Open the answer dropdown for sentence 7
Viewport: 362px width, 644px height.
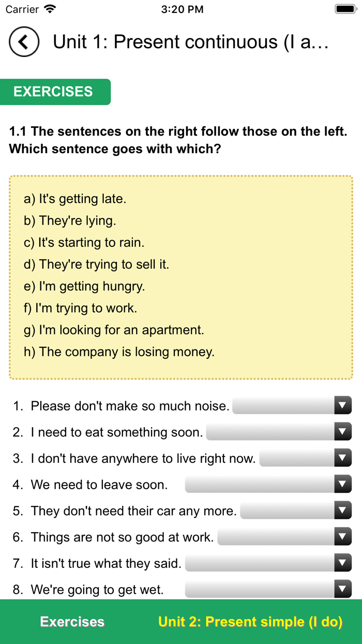coord(341,563)
